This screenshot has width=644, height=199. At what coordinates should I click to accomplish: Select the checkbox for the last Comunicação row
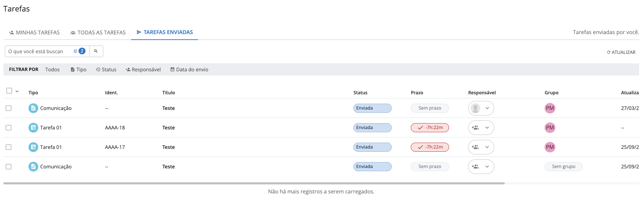(x=9, y=167)
